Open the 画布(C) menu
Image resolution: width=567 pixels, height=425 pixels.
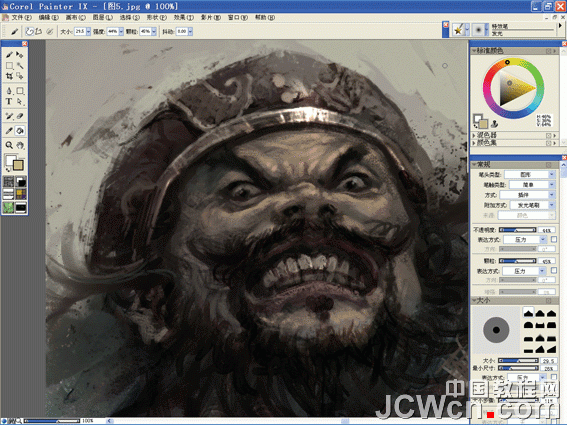76,17
